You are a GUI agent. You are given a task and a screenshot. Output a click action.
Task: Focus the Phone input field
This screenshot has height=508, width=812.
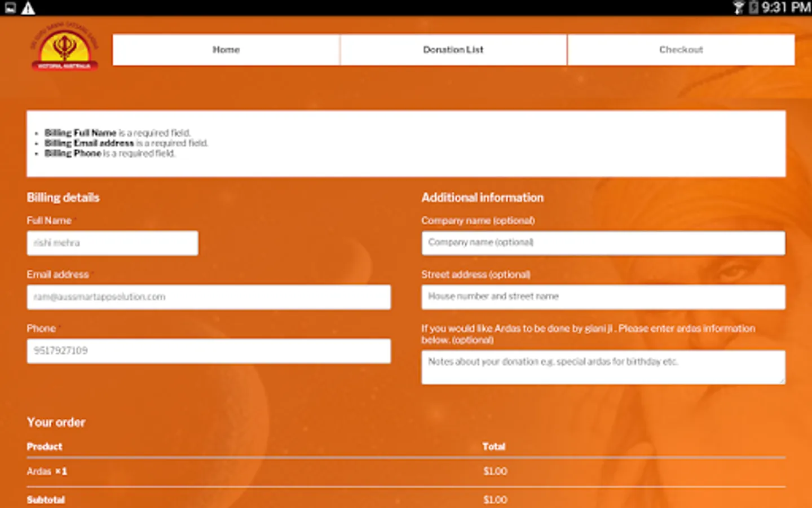coord(209,351)
